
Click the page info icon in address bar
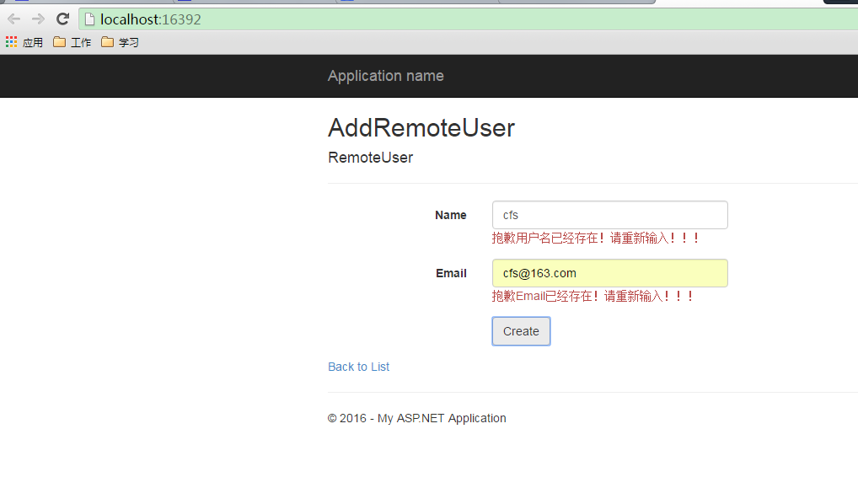(89, 19)
